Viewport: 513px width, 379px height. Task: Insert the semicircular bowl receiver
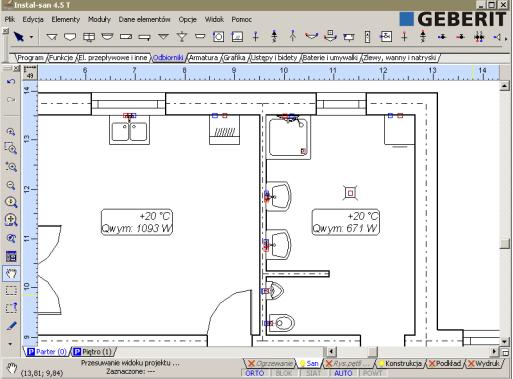[107, 36]
